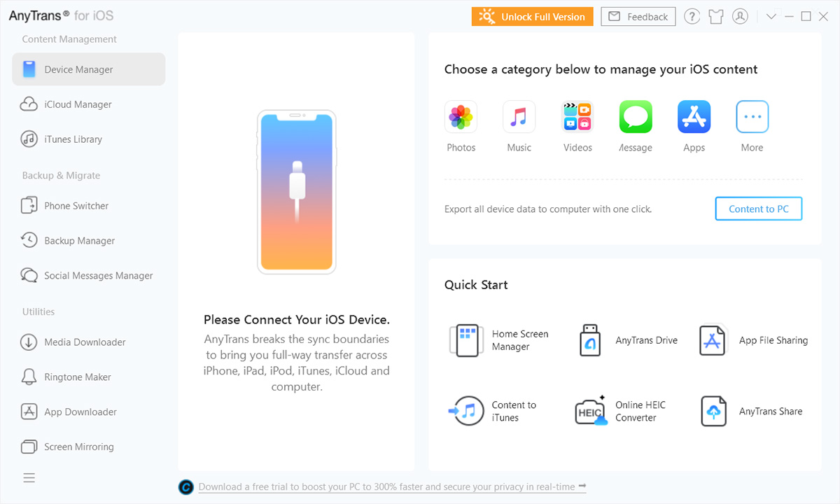This screenshot has width=840, height=504.
Task: Open AnyTrans Drive icon
Action: (x=590, y=340)
